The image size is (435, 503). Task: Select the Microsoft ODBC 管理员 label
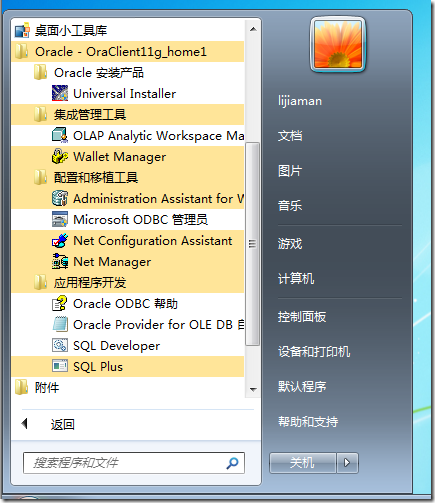pos(140,220)
